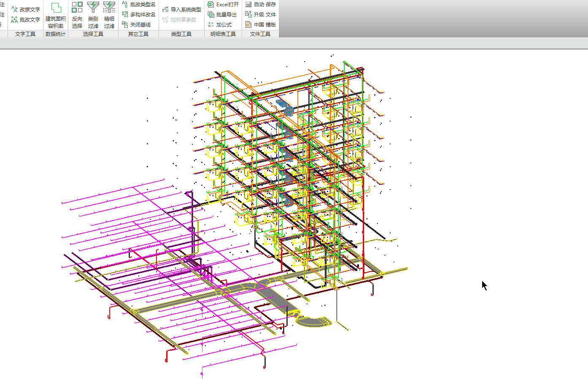The height and width of the screenshot is (379, 588).
Task: Toggle 自动保存 auto save
Action: coord(261,4)
